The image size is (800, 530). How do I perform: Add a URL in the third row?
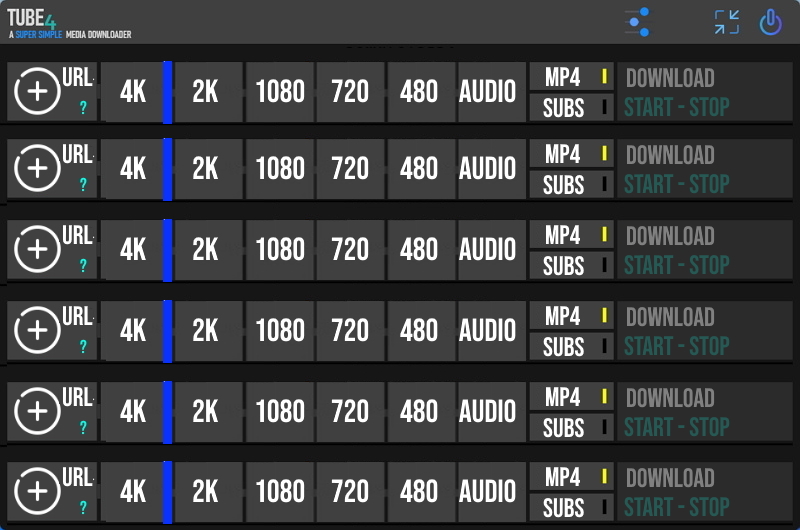pos(37,249)
